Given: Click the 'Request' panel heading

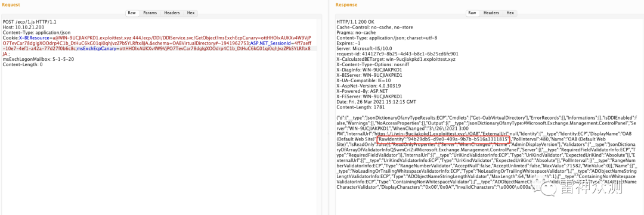Looking at the screenshot, I should (11, 5).
